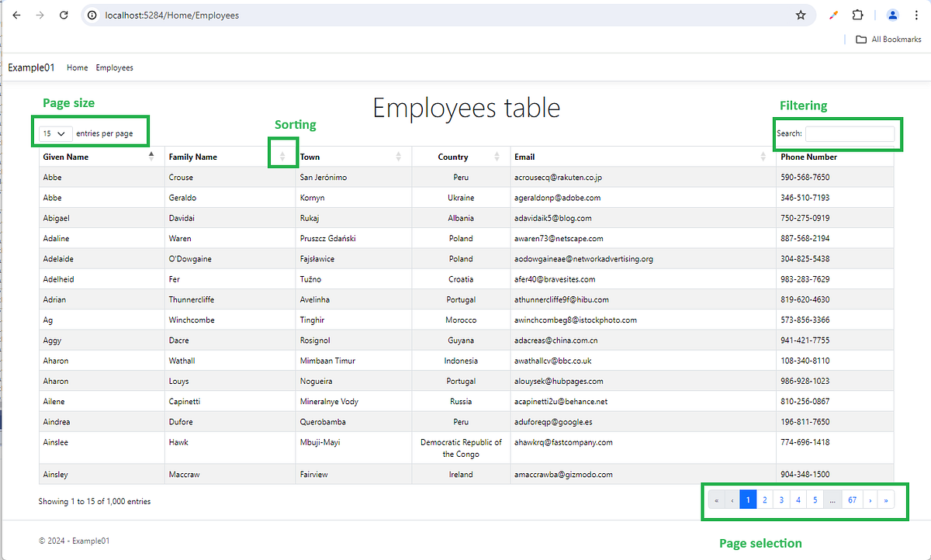Click the next page arrow in pagination
This screenshot has height=560, width=931.
pos(870,500)
